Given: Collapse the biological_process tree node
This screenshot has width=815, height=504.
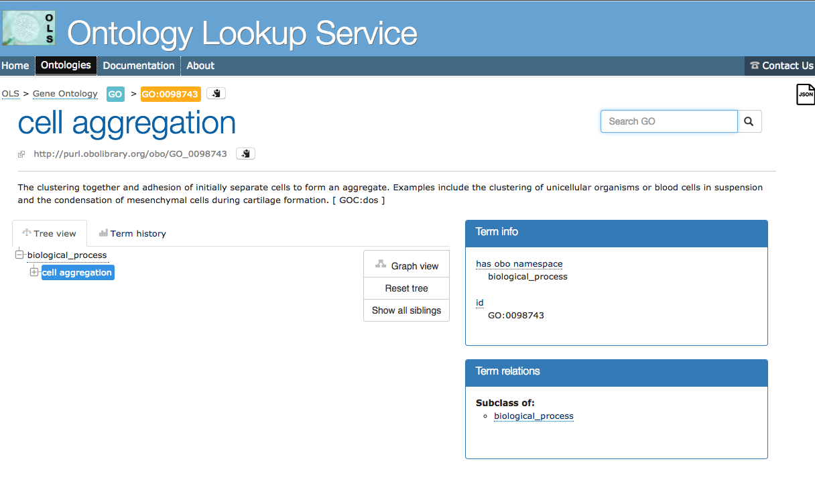Looking at the screenshot, I should (x=19, y=255).
